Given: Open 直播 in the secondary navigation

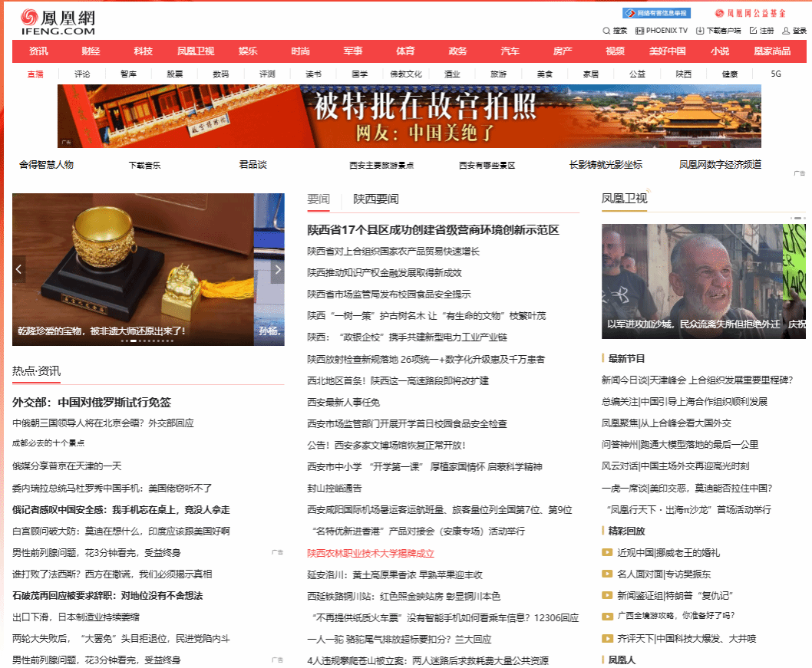Looking at the screenshot, I should (35, 74).
